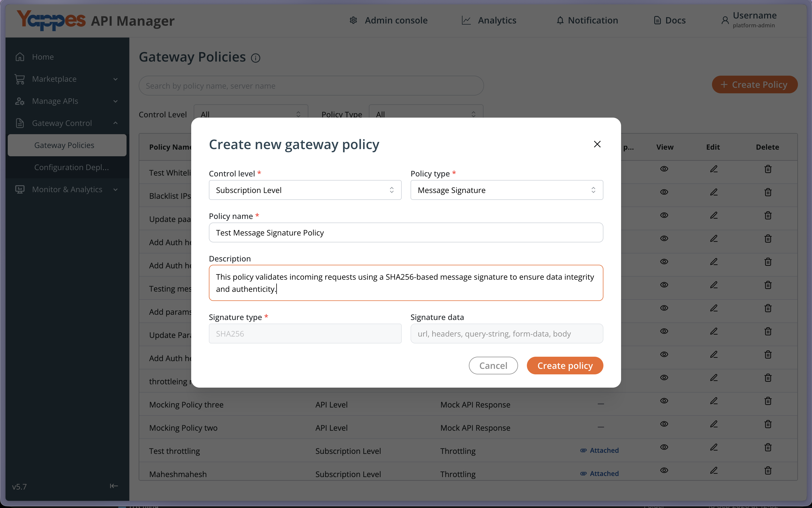Click the Policy name input field
The image size is (812, 508).
[x=406, y=232]
